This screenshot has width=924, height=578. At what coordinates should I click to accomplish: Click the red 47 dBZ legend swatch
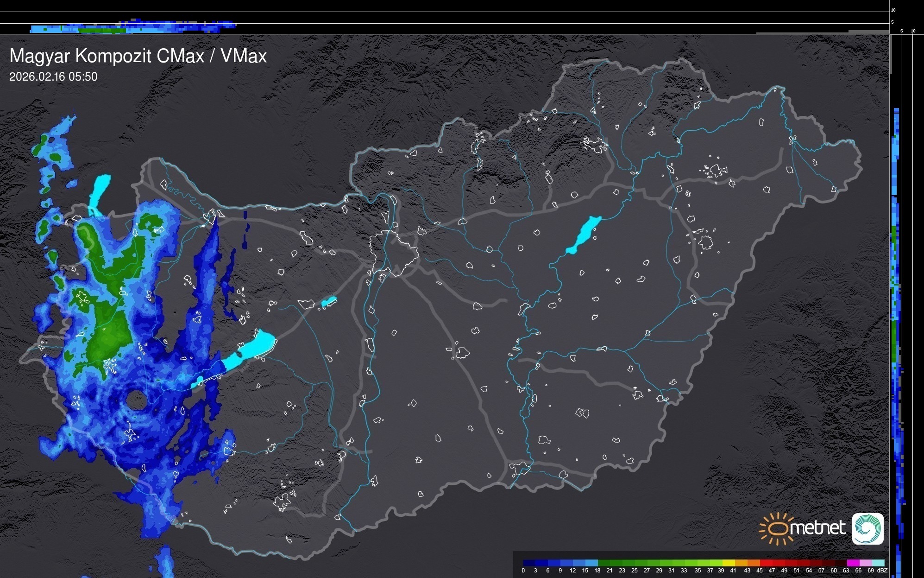pyautogui.click(x=778, y=563)
